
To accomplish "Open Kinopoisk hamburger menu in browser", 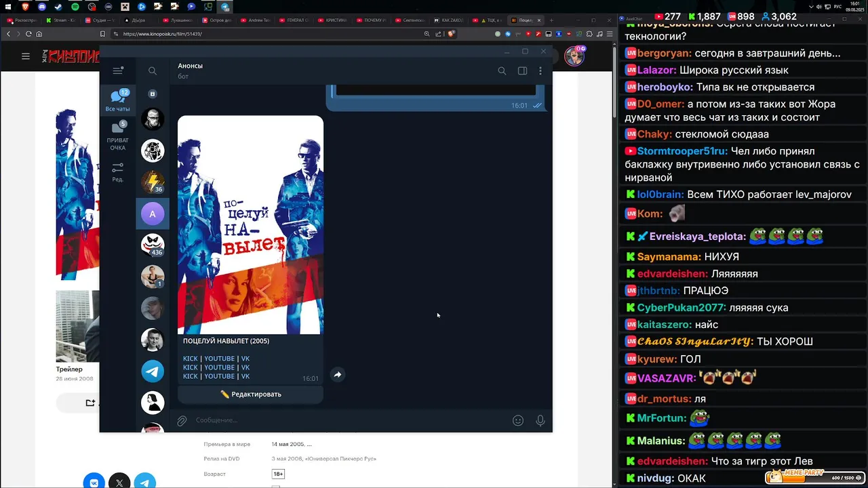I will [x=26, y=56].
